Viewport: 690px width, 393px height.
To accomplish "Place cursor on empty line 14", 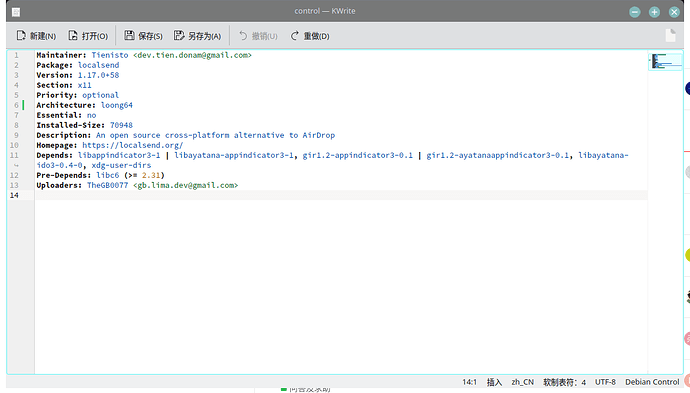I will pyautogui.click(x=341, y=195).
